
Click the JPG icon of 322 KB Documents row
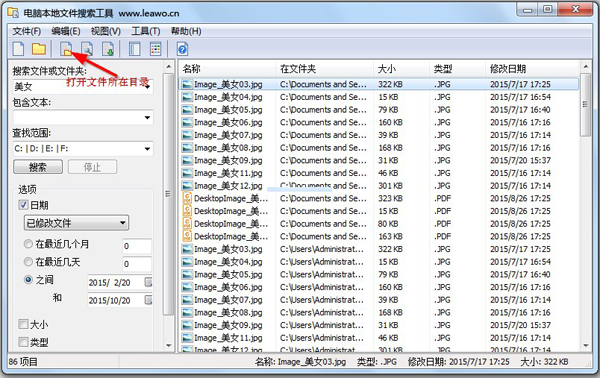[x=187, y=84]
